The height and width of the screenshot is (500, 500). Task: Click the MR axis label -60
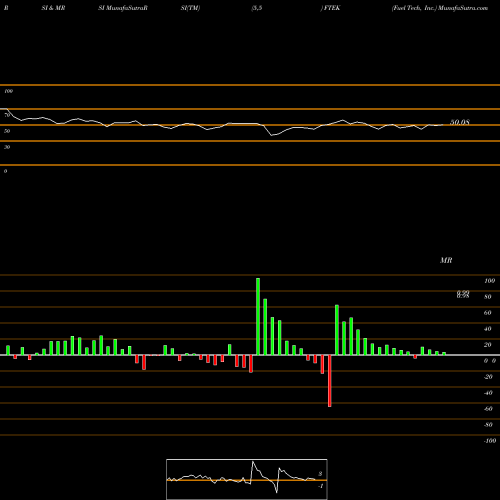click(488, 409)
